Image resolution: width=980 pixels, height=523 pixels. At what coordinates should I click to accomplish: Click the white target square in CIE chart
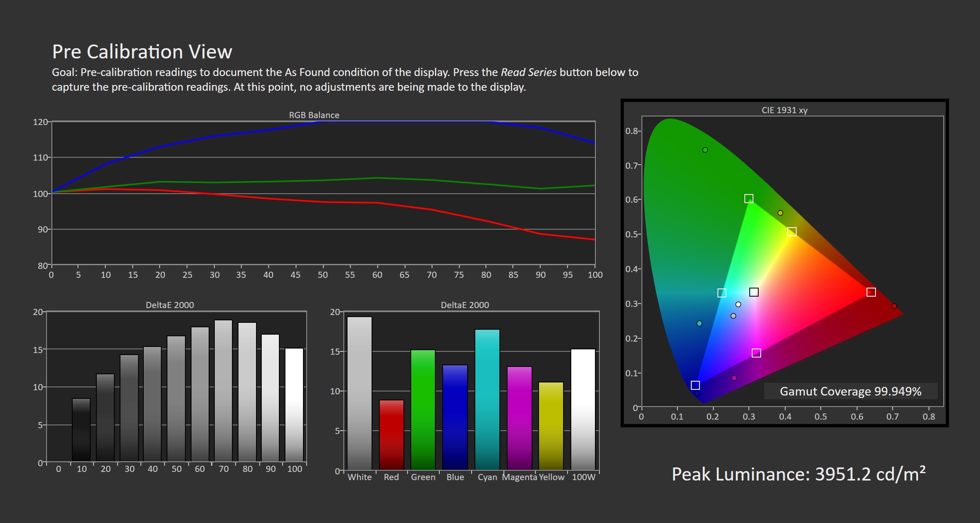pyautogui.click(x=754, y=292)
